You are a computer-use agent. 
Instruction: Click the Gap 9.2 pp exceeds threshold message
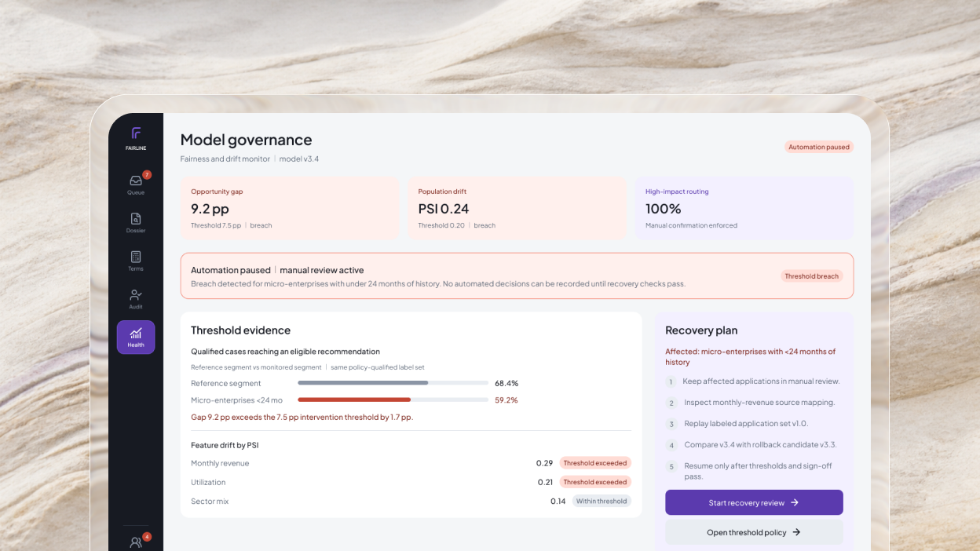pyautogui.click(x=302, y=417)
